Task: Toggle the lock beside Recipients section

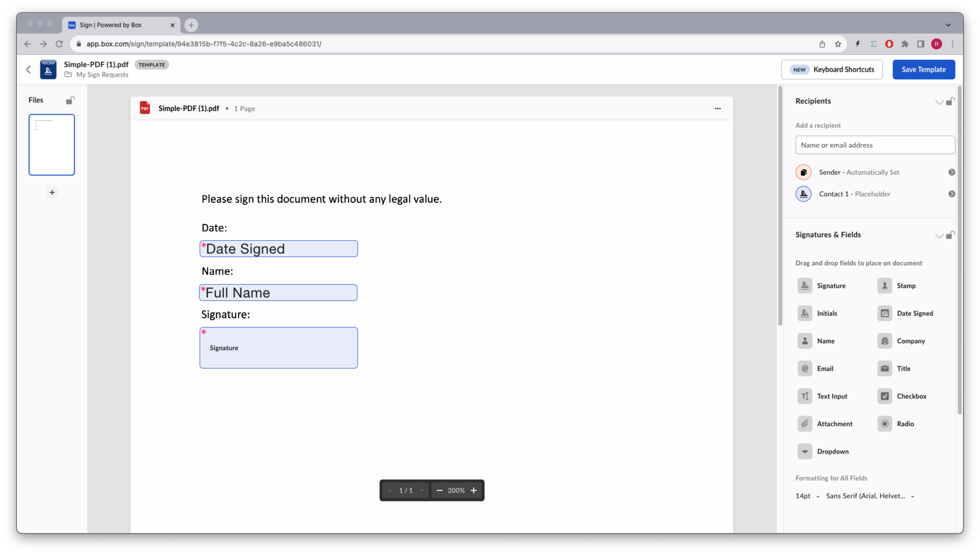Action: pos(950,102)
